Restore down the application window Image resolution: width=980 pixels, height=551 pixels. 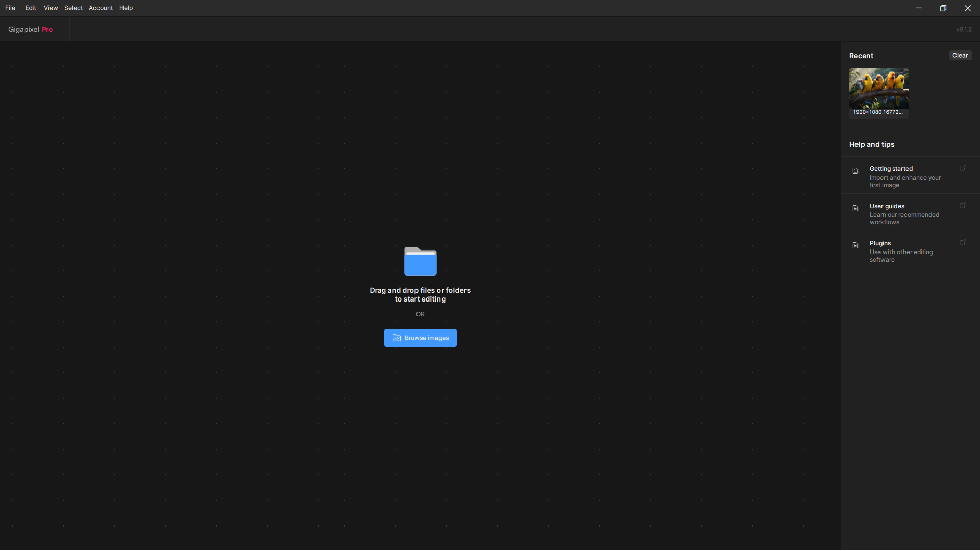[943, 8]
